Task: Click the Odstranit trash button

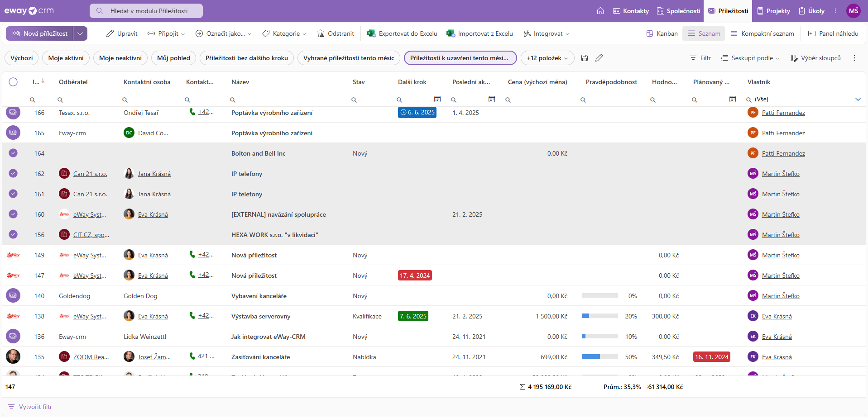Action: tap(336, 33)
